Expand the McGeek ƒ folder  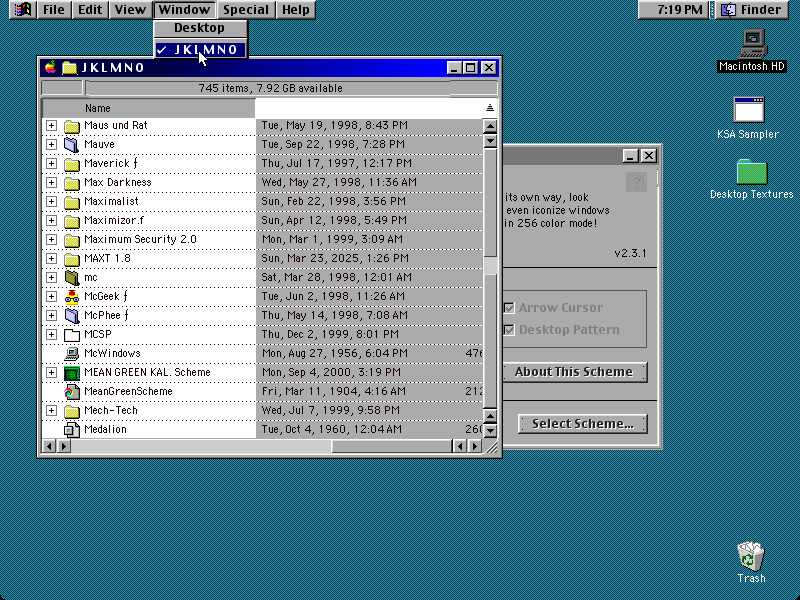(x=51, y=296)
